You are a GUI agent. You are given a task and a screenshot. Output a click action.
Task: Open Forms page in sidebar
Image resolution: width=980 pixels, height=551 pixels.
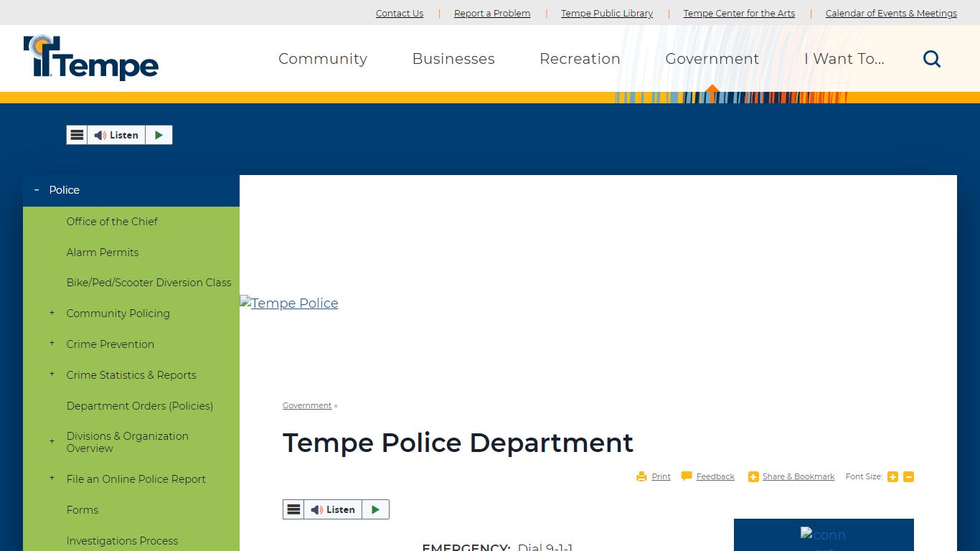[x=83, y=510]
